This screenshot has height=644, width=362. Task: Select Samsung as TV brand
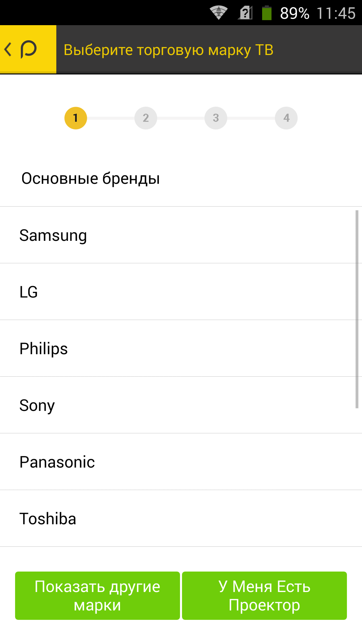coord(181,235)
